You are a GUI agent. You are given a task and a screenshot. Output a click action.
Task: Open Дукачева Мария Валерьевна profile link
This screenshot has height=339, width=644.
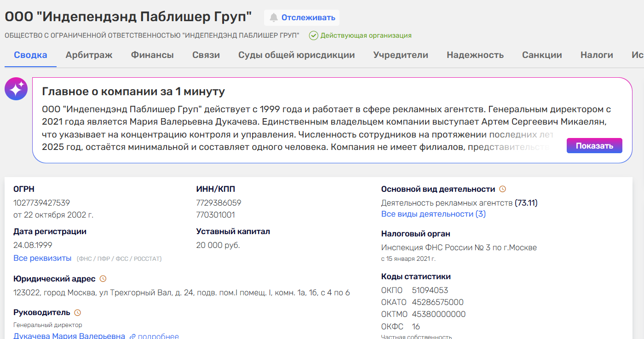coord(69,336)
